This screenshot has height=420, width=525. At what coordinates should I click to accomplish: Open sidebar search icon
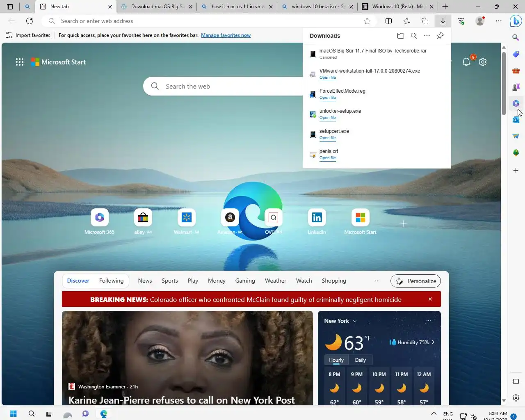pyautogui.click(x=516, y=37)
